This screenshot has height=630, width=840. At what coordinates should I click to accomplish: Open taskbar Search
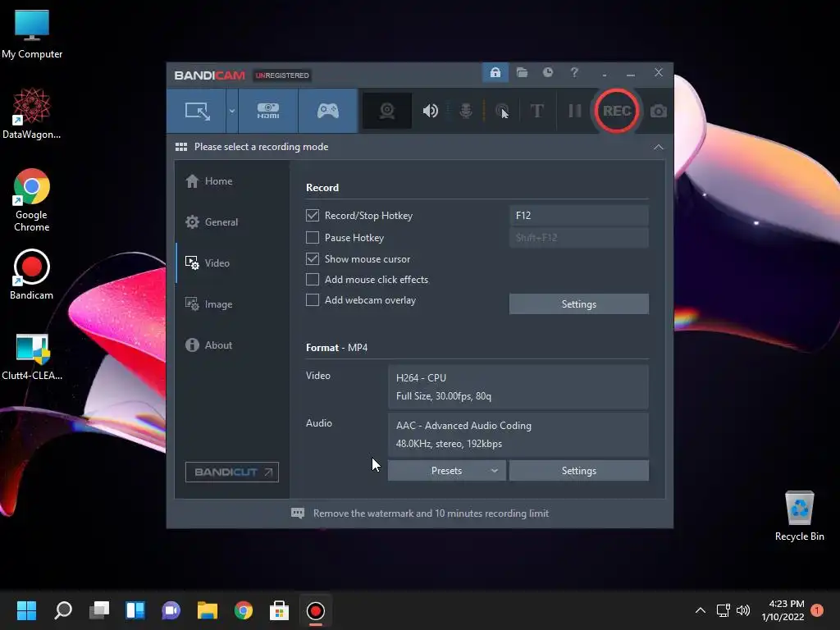[63, 610]
